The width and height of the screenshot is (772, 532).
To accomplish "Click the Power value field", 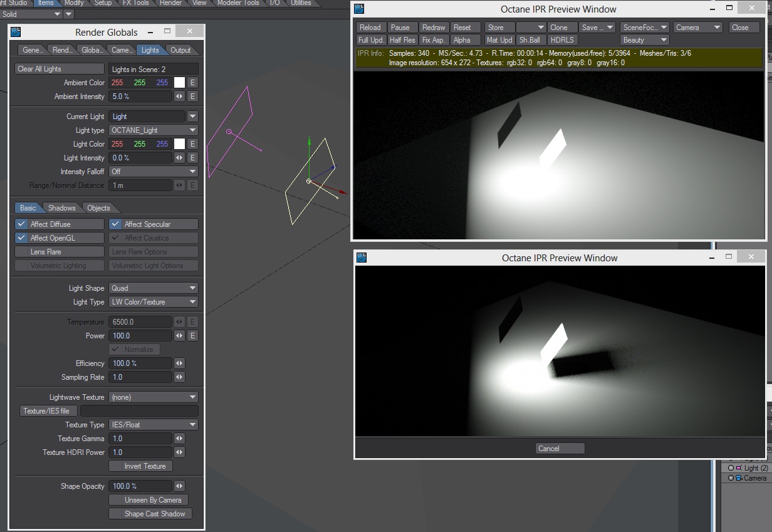I will pyautogui.click(x=140, y=336).
